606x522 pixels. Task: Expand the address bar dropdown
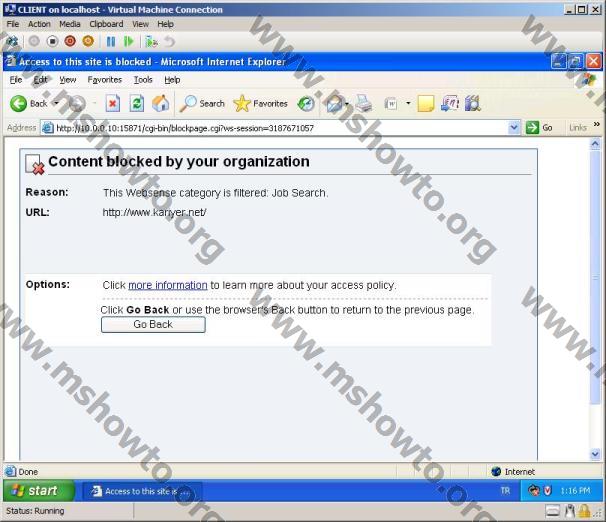(x=514, y=128)
